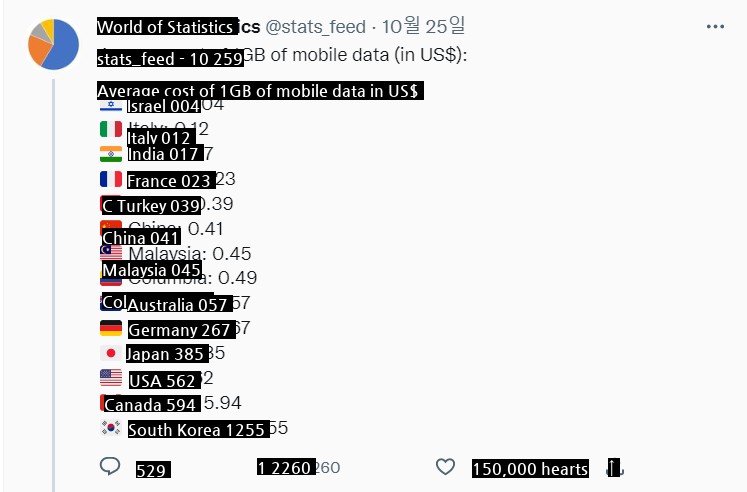
Task: Click the South Korea flag icon
Action: pyautogui.click(x=110, y=428)
